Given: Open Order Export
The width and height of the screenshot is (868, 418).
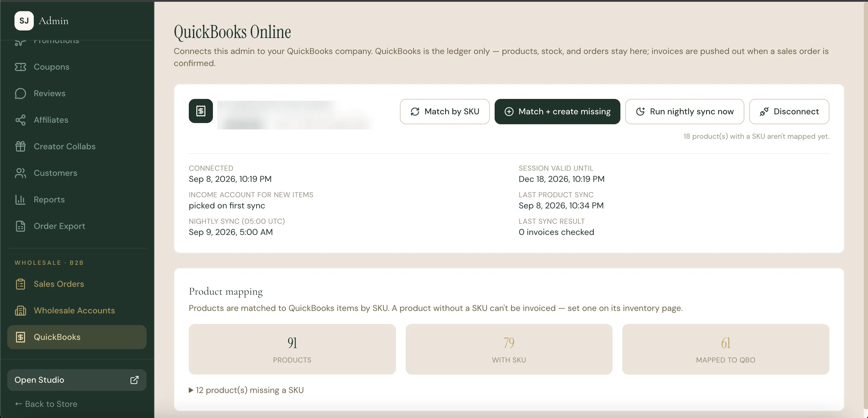Looking at the screenshot, I should [x=77, y=226].
